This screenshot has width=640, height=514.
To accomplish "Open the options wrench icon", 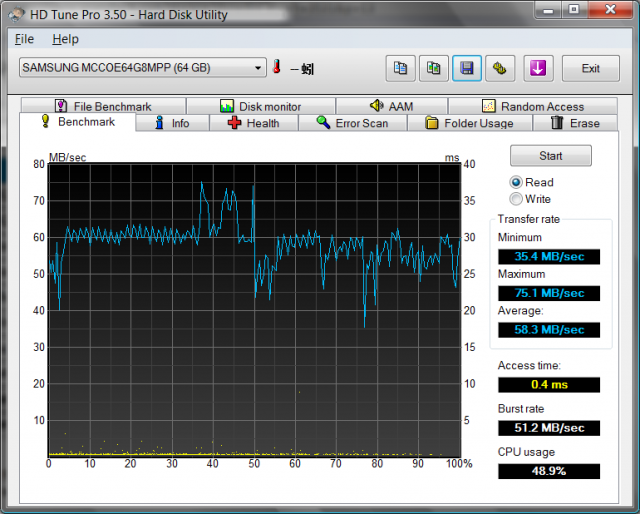I will (x=500, y=68).
